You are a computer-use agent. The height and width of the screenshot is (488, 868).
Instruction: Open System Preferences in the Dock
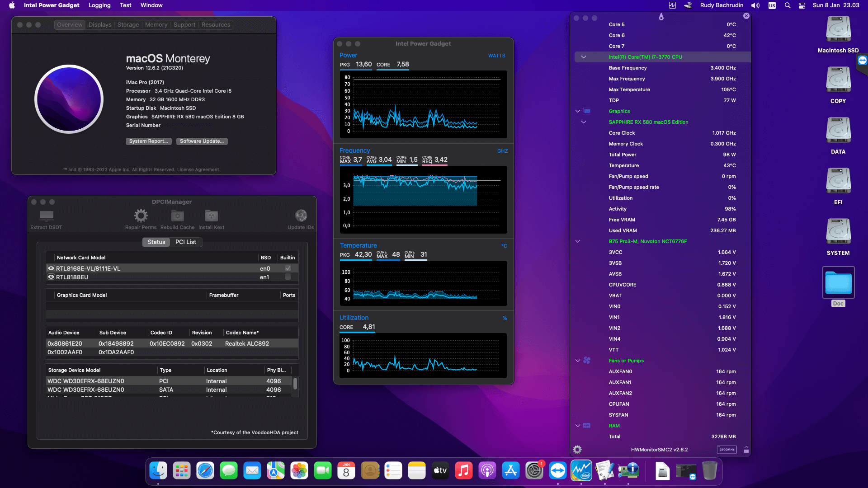coord(534,471)
